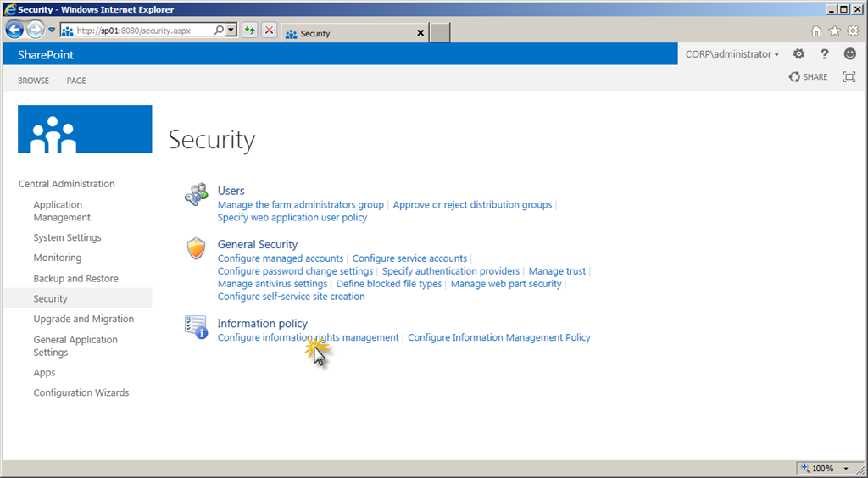
Task: Open Define blocked file types link
Action: coord(389,284)
